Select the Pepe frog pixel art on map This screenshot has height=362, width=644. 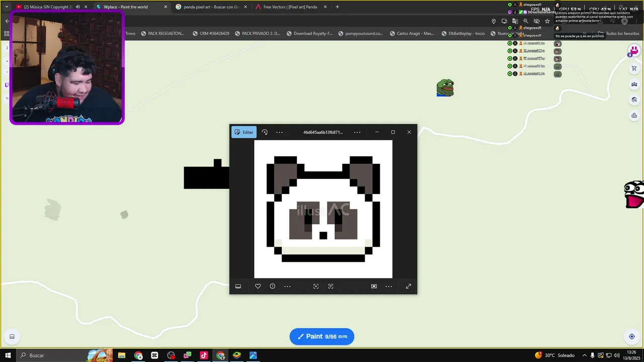(445, 87)
